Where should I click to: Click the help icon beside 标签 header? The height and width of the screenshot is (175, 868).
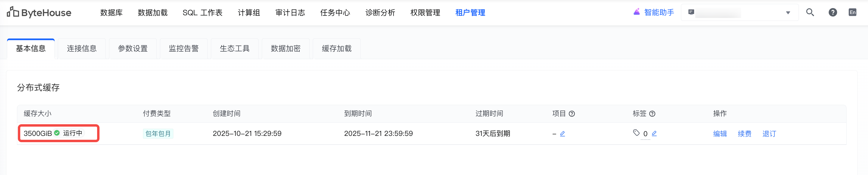pyautogui.click(x=652, y=114)
